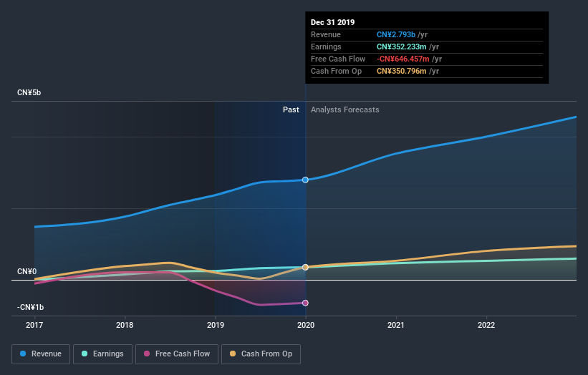
Task: Click the 2017 x-axis label
Action: click(34, 325)
